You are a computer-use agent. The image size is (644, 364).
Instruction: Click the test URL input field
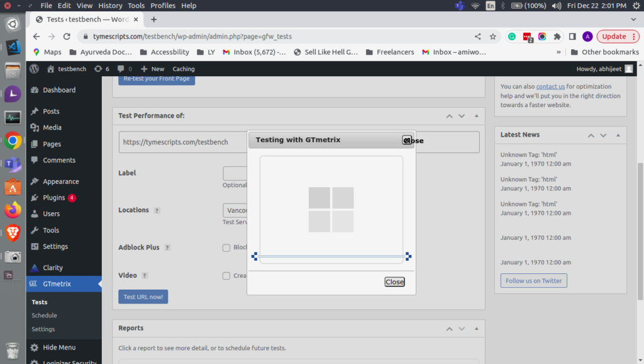182,142
